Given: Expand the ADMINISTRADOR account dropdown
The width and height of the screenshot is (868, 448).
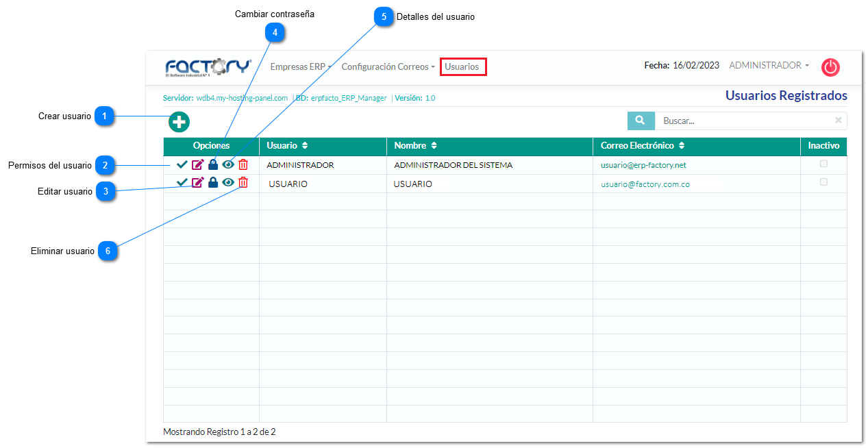Looking at the screenshot, I should click(769, 66).
